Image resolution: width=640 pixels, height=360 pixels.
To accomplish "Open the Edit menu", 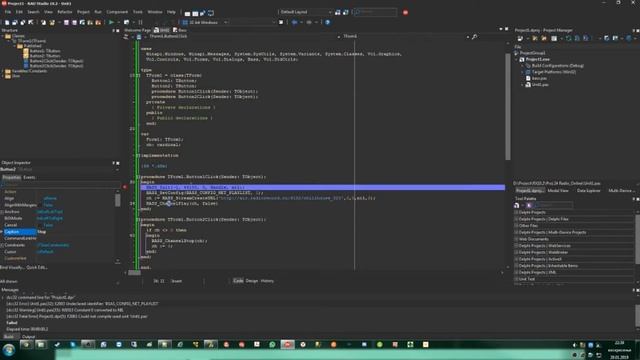I will pos(19,12).
